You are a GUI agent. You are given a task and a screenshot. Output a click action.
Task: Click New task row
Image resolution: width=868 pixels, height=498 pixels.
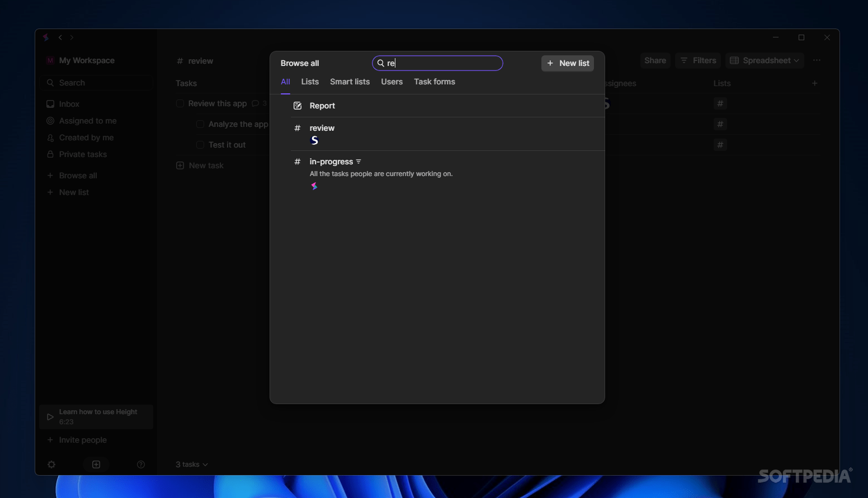pos(200,165)
